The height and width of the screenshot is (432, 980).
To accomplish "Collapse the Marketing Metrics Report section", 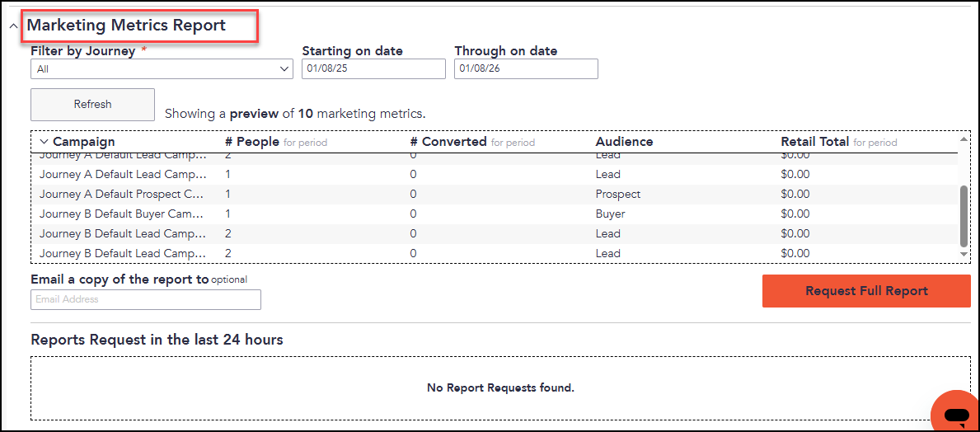I will pos(14,26).
